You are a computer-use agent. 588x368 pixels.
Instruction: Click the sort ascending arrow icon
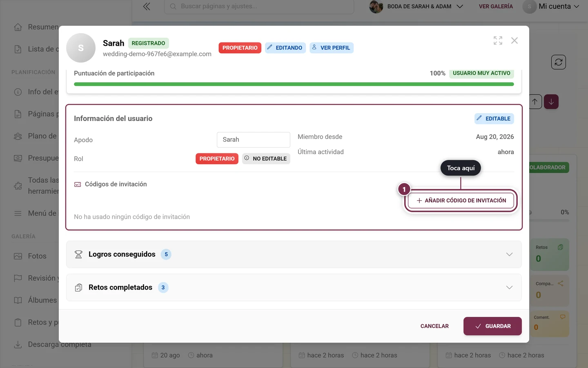[535, 102]
